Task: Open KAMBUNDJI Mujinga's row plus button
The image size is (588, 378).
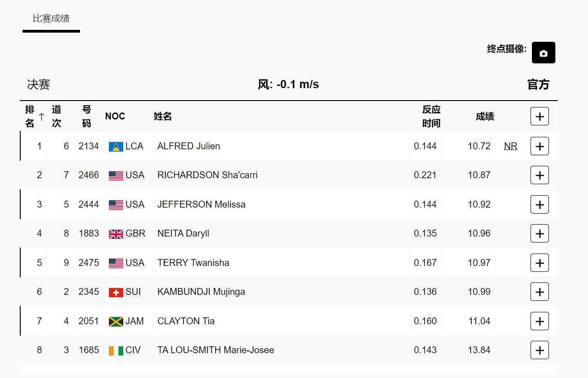Action: click(x=539, y=292)
